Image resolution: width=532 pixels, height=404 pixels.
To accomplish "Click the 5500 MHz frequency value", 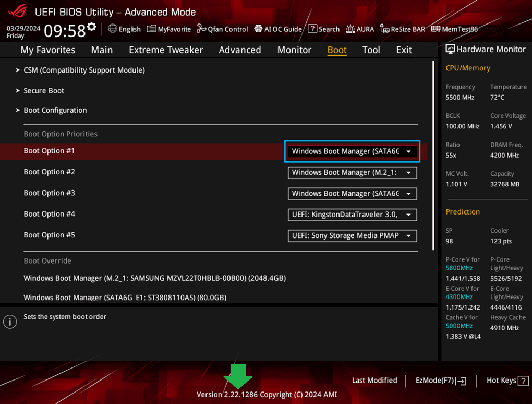I will tap(460, 98).
